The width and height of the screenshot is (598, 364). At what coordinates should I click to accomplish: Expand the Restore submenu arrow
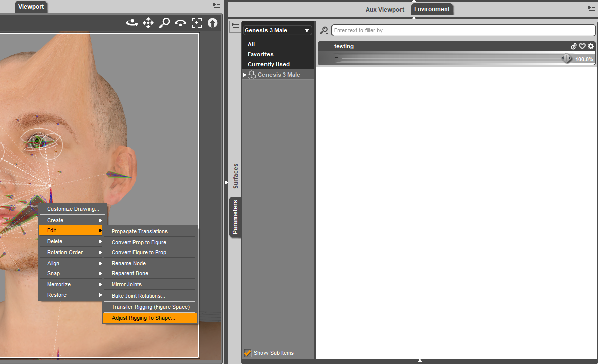(101, 295)
